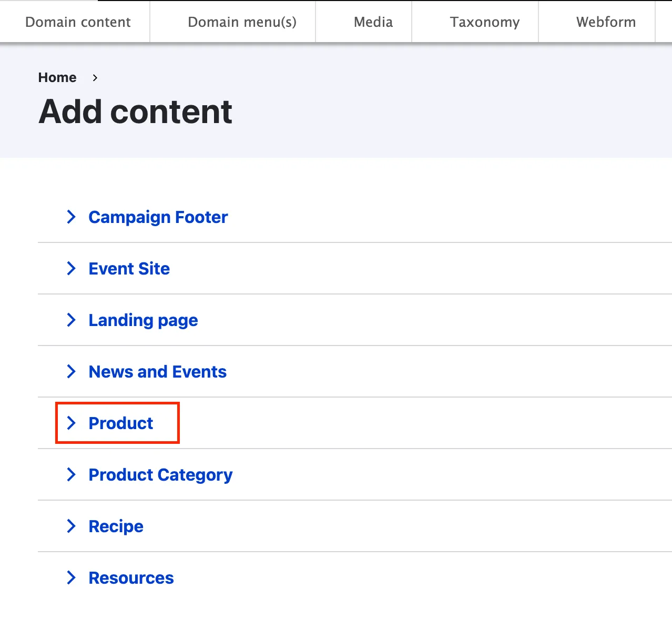This screenshot has width=672, height=630.
Task: Click the chevron left of Landing page
Action: pyautogui.click(x=72, y=320)
